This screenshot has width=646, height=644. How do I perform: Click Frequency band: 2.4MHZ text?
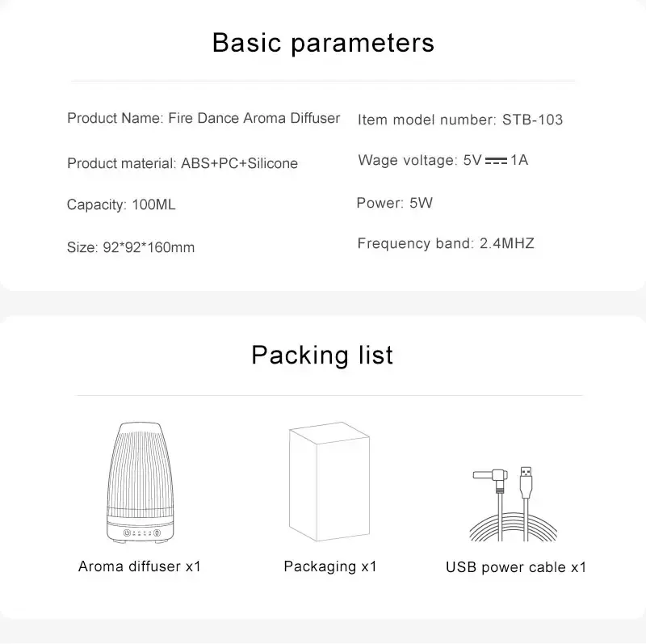pos(446,243)
